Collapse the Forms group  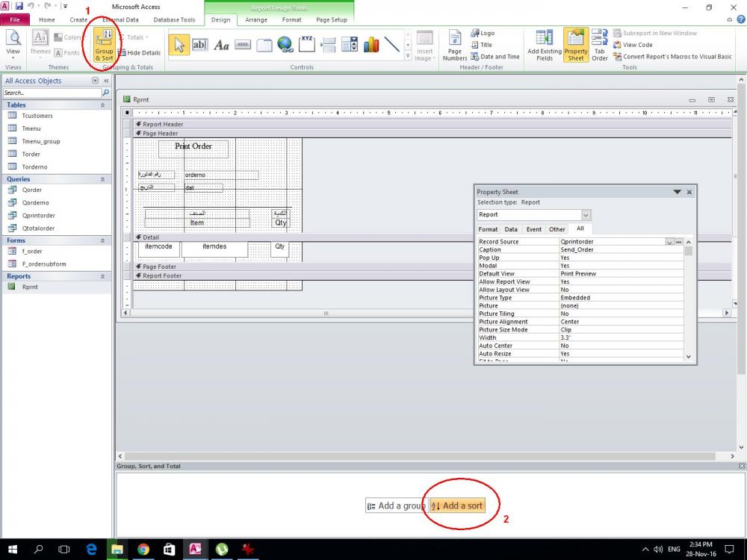click(102, 240)
